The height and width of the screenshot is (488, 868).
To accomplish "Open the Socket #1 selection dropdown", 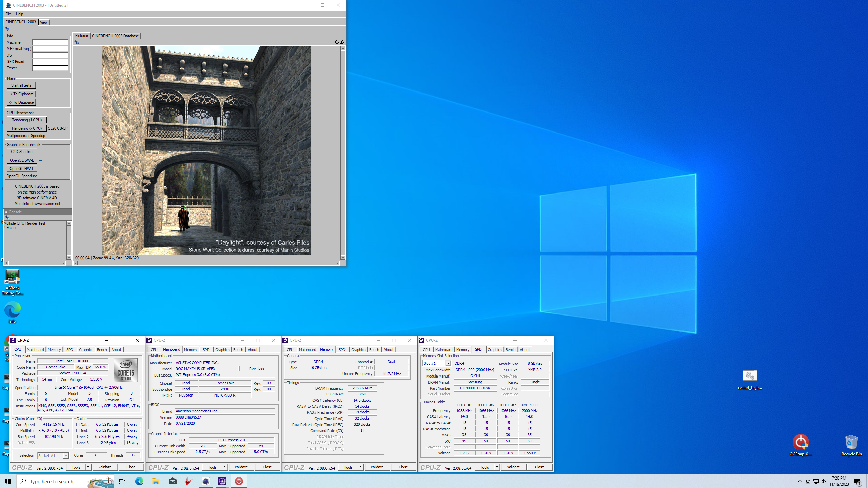I will pos(66,456).
